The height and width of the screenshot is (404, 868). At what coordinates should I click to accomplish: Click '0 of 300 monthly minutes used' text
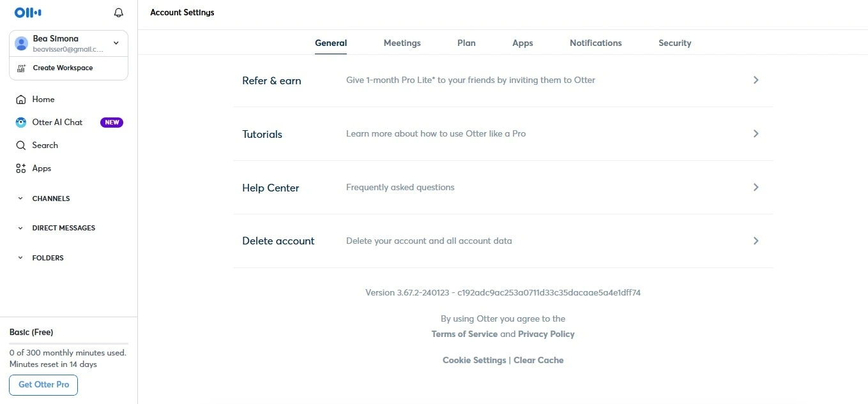point(68,353)
